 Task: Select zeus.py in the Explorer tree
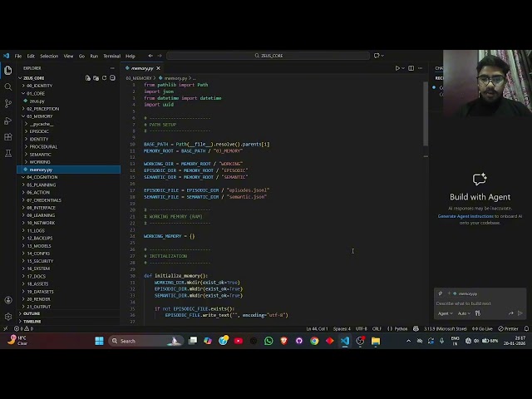(37, 101)
